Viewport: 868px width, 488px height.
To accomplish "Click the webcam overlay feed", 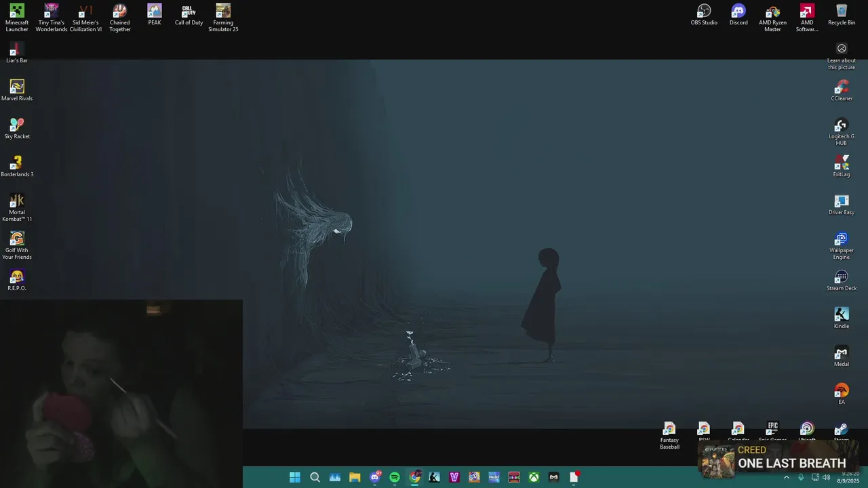I will (x=121, y=394).
